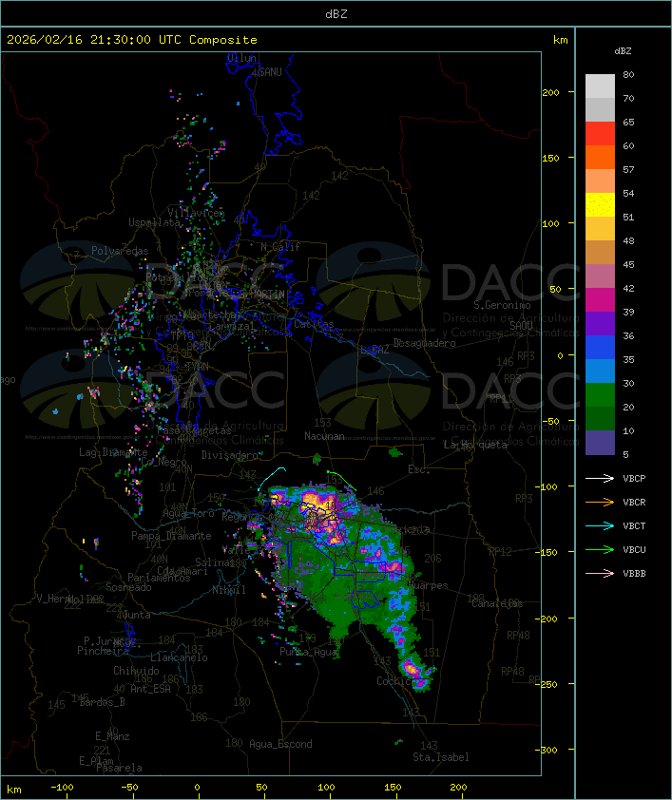Screen dimensions: 672x800
Task: Select the magenta 39-42 dBZ legend band
Action: click(600, 300)
